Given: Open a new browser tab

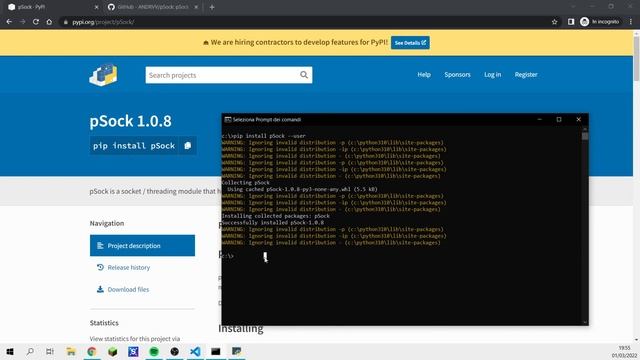Looking at the screenshot, I should tap(212, 7).
